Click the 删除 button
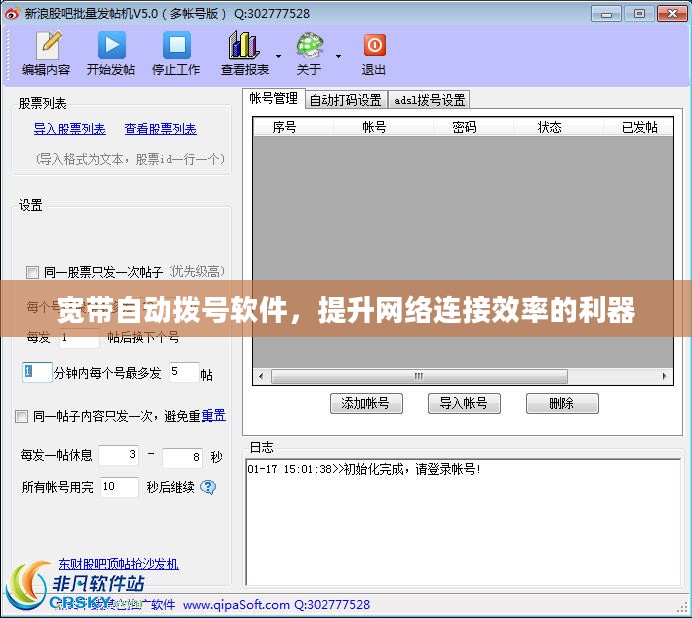 [x=562, y=403]
